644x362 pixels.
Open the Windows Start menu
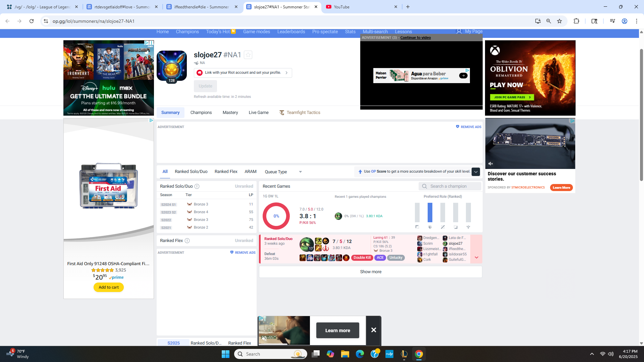click(225, 354)
